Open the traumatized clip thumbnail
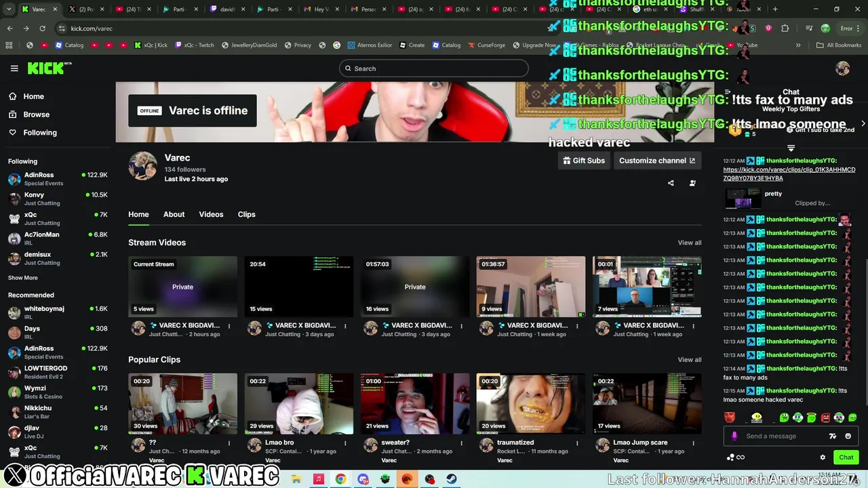 [x=530, y=404]
